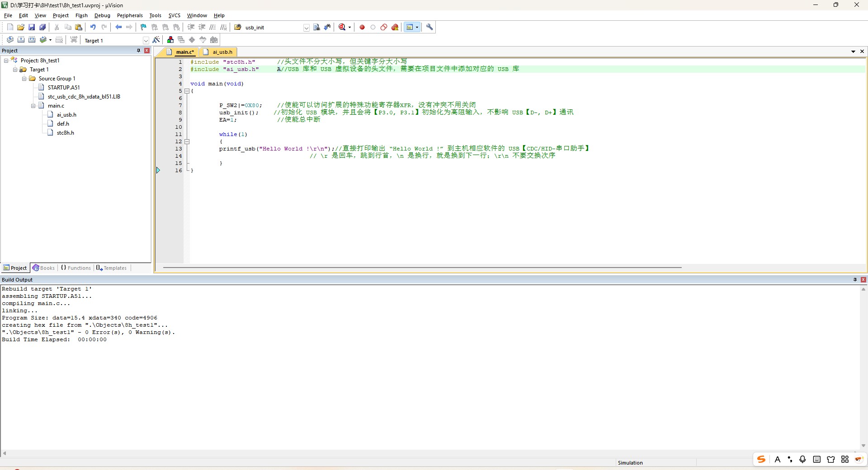Switch to the Books panel tab
868x470 pixels.
point(43,268)
